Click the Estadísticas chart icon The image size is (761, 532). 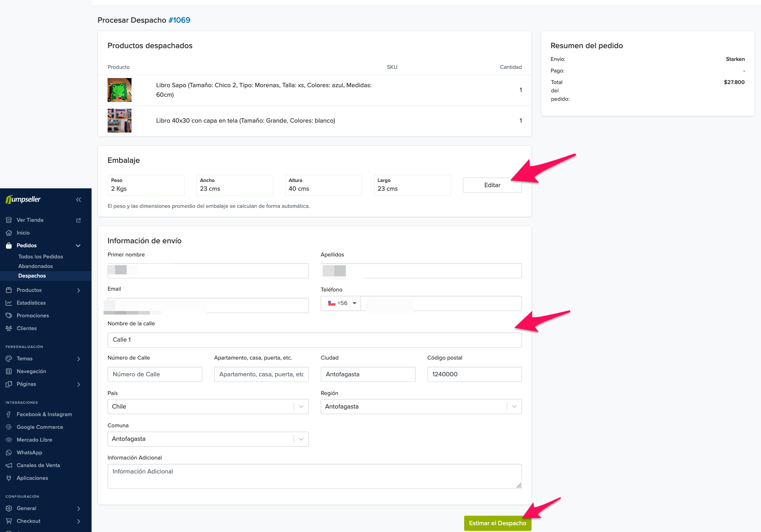pos(9,303)
